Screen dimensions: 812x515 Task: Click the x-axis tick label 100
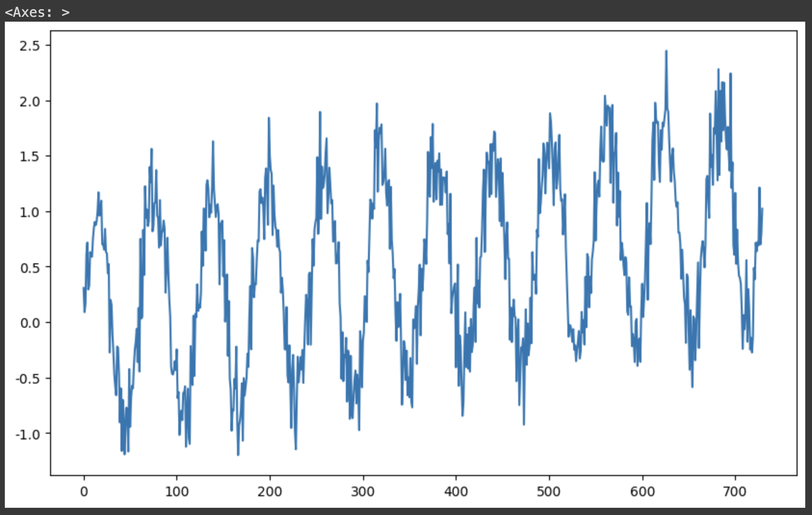[x=177, y=491]
